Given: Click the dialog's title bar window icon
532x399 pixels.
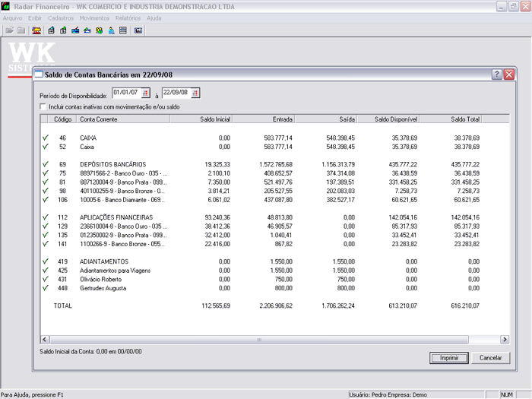Looking at the screenshot, I should 40,74.
